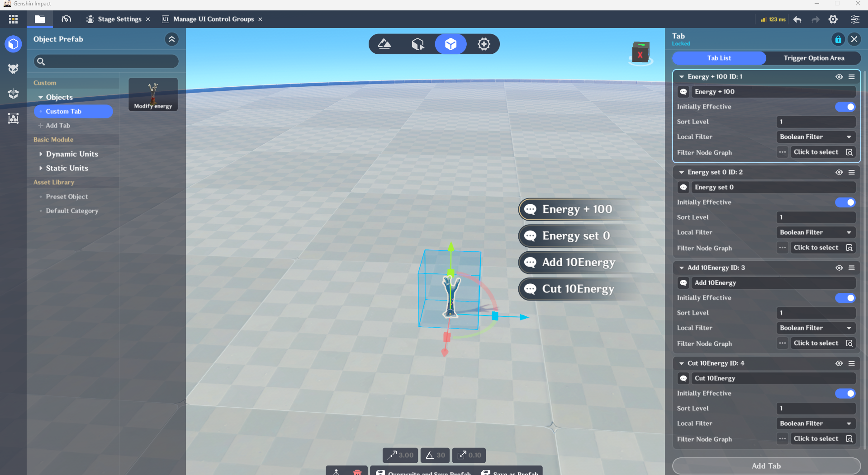The image size is (868, 475).
Task: Toggle Initially Effective for Add 10Energy
Action: (x=845, y=298)
